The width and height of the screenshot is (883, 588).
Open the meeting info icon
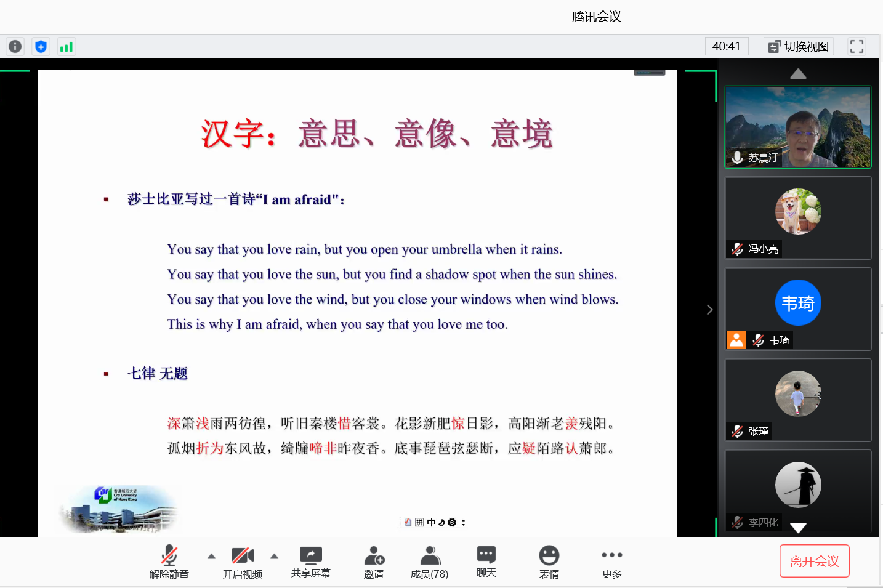click(15, 47)
